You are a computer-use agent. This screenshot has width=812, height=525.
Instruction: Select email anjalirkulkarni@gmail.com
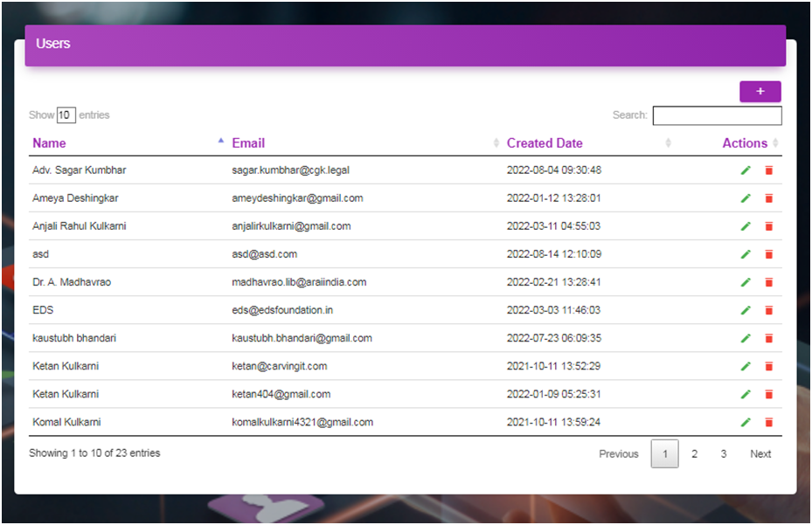click(x=291, y=226)
